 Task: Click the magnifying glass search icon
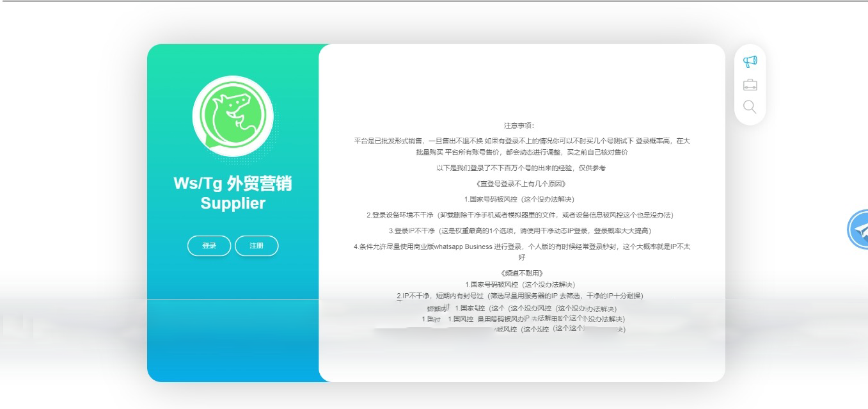point(750,107)
